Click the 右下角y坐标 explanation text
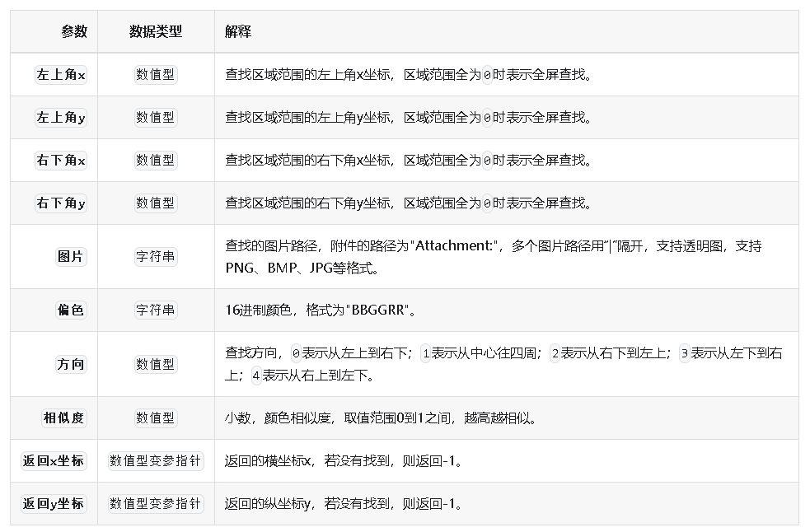Screen dimensions: 810x532 (409, 203)
